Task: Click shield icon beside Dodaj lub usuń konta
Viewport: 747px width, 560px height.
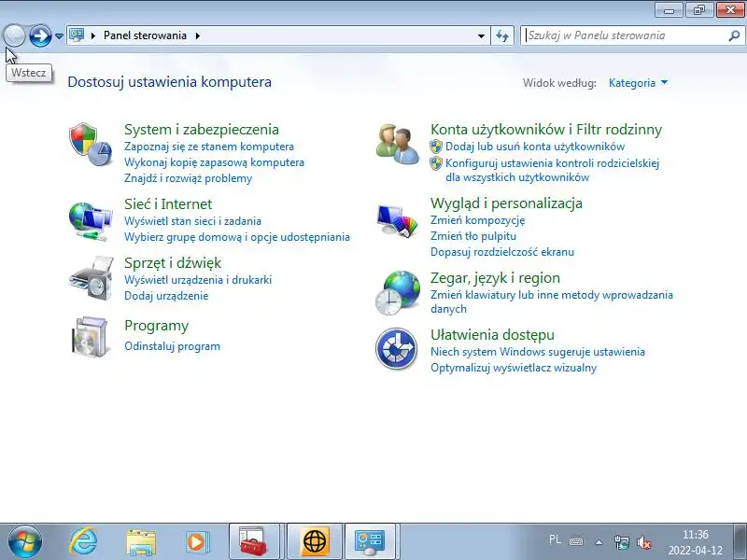Action: pos(436,147)
